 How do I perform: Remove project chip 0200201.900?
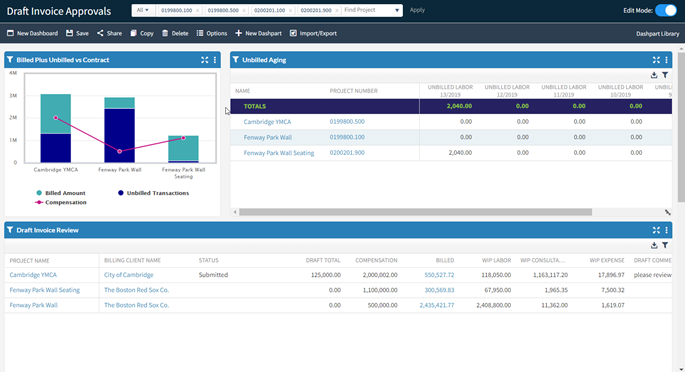click(x=337, y=10)
